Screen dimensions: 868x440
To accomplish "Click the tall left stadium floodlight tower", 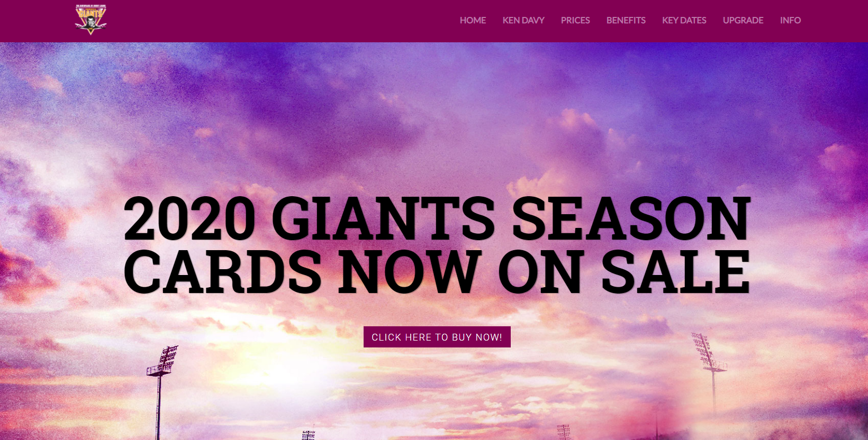I will [x=161, y=391].
